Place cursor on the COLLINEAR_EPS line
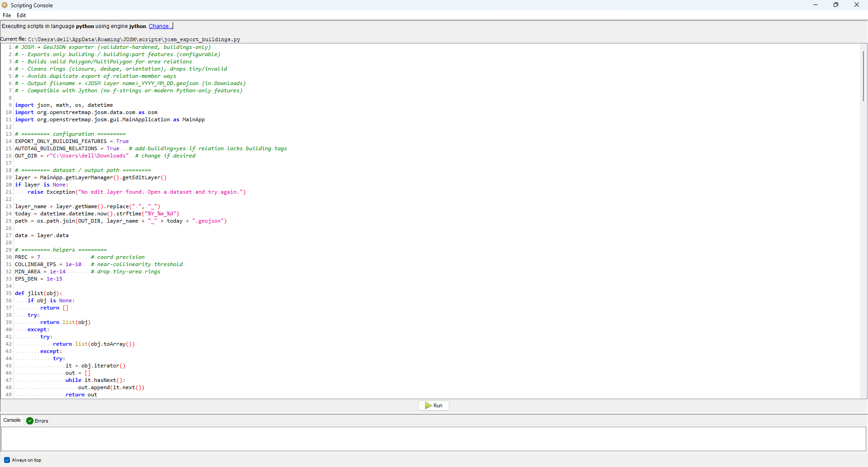 point(35,264)
